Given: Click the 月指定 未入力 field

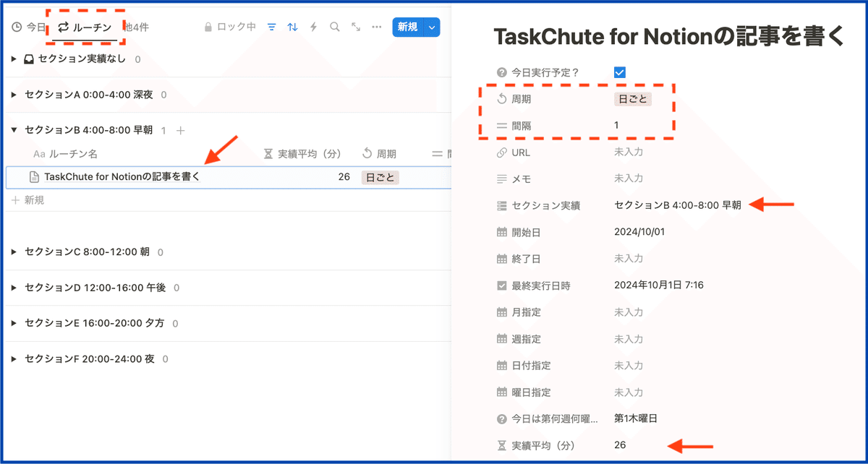Looking at the screenshot, I should pos(629,312).
